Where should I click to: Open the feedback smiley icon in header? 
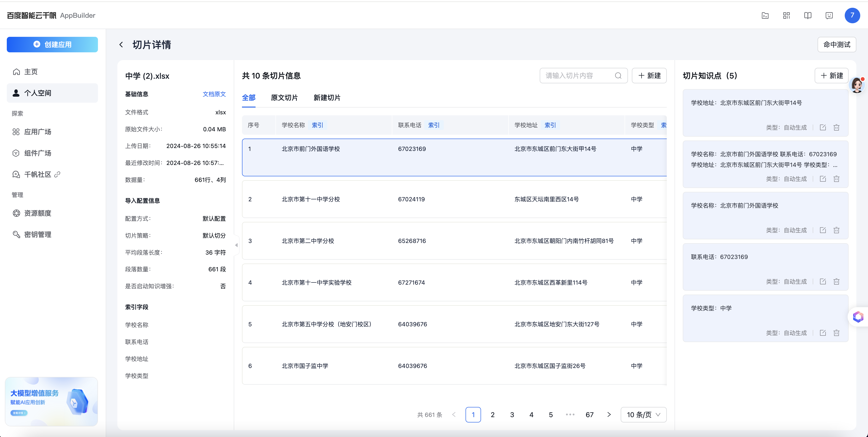829,16
